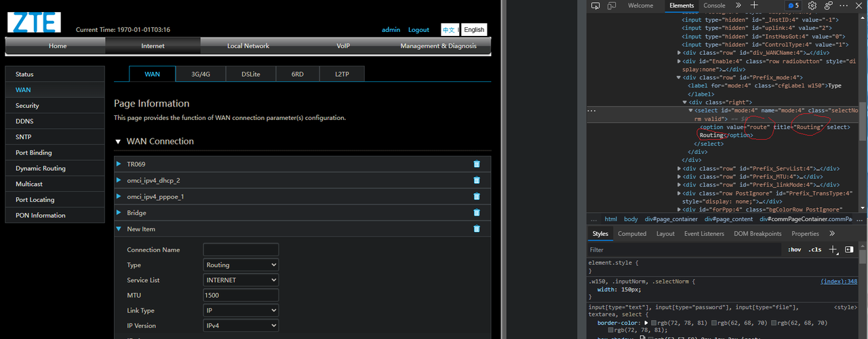
Task: Toggle computed styles sidebar icon
Action: point(849,250)
